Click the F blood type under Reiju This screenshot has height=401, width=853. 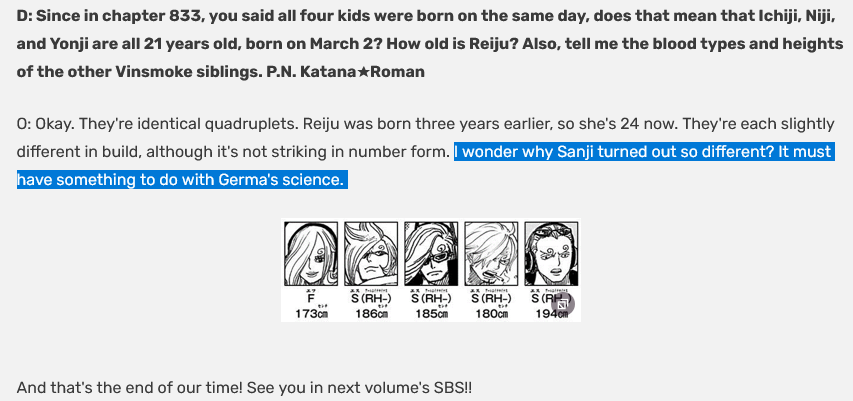pyautogui.click(x=311, y=299)
